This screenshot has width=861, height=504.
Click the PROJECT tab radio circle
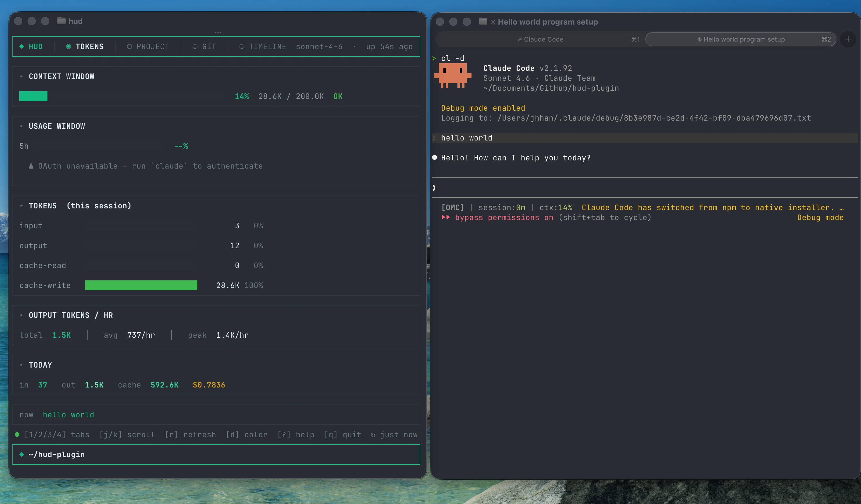tap(129, 47)
